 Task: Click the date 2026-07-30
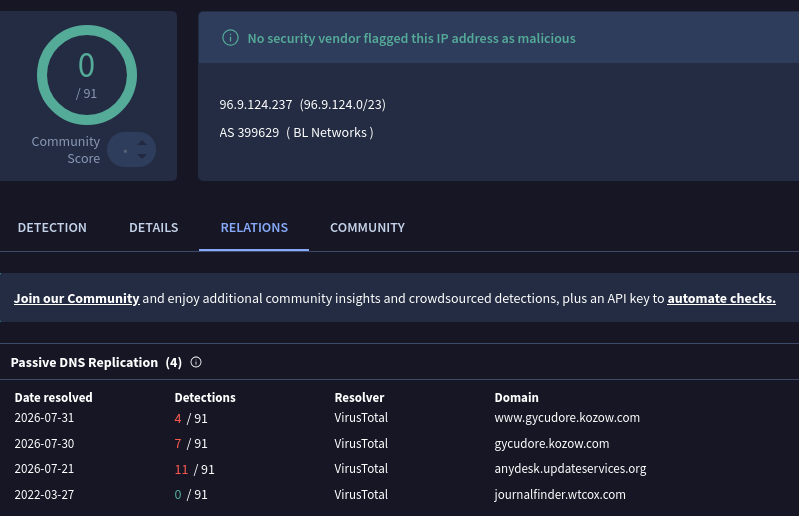pyautogui.click(x=44, y=444)
